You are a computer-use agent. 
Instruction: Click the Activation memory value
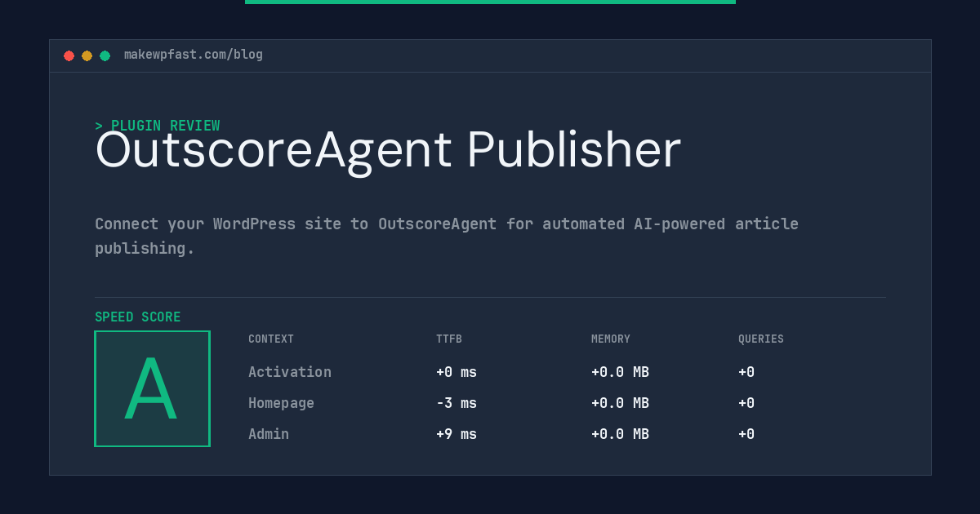tap(621, 372)
